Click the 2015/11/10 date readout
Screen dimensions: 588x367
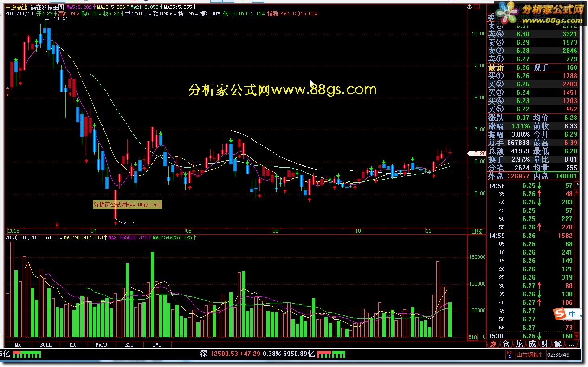click(x=18, y=13)
